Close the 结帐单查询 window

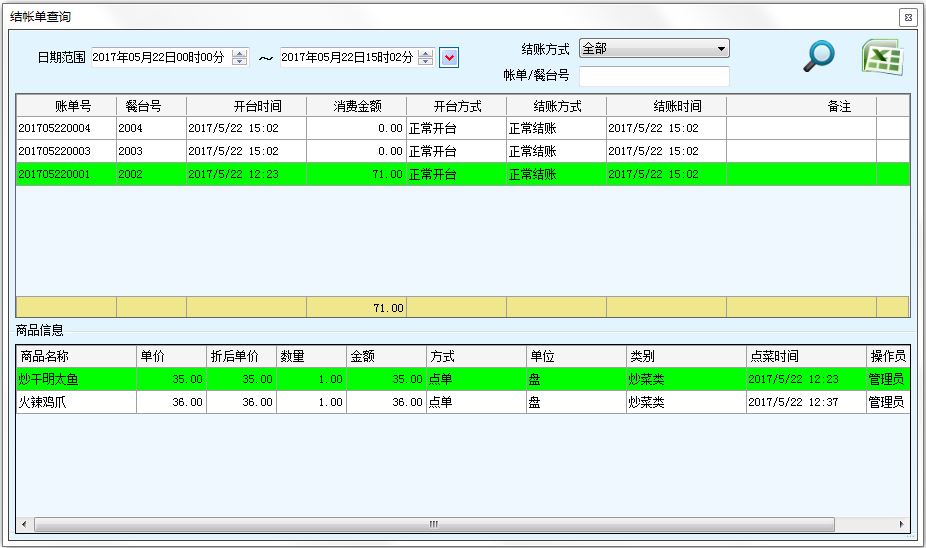[908, 18]
